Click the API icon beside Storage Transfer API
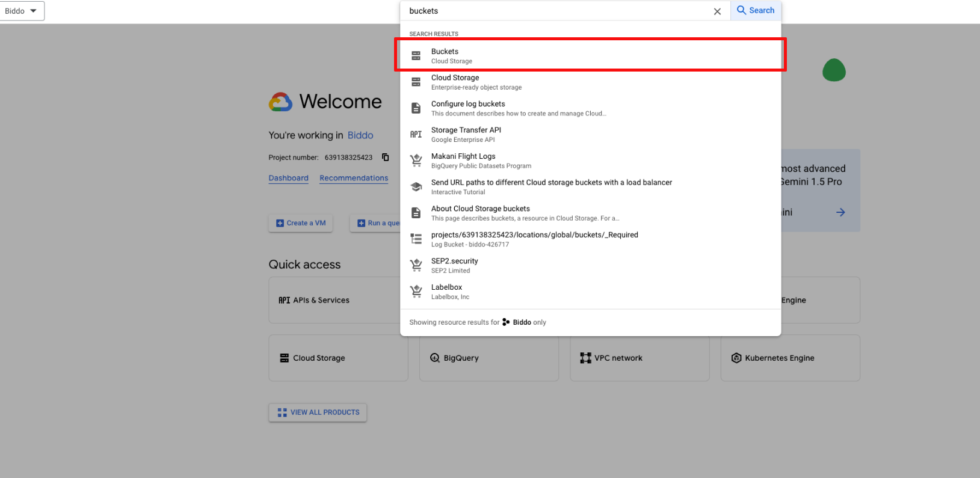Screen dimensions: 980x478 coord(416,135)
